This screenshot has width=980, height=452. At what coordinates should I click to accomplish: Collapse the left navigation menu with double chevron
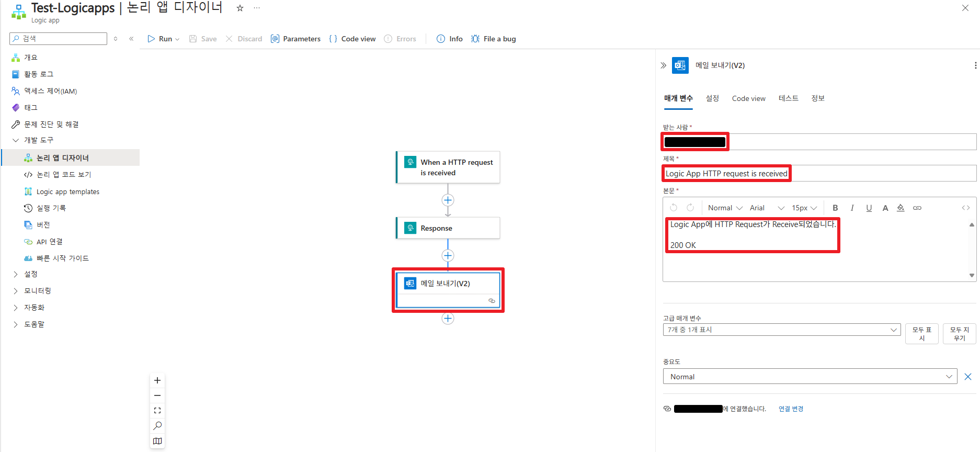point(131,39)
